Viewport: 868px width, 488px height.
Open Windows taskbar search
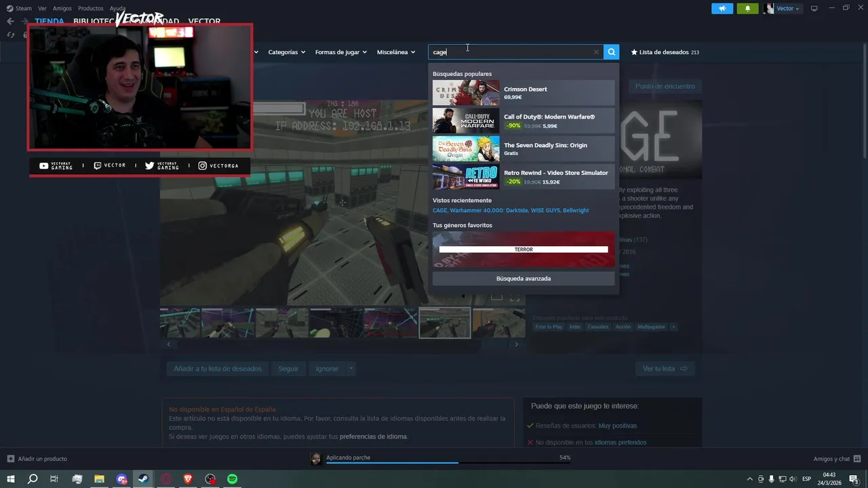click(x=32, y=479)
